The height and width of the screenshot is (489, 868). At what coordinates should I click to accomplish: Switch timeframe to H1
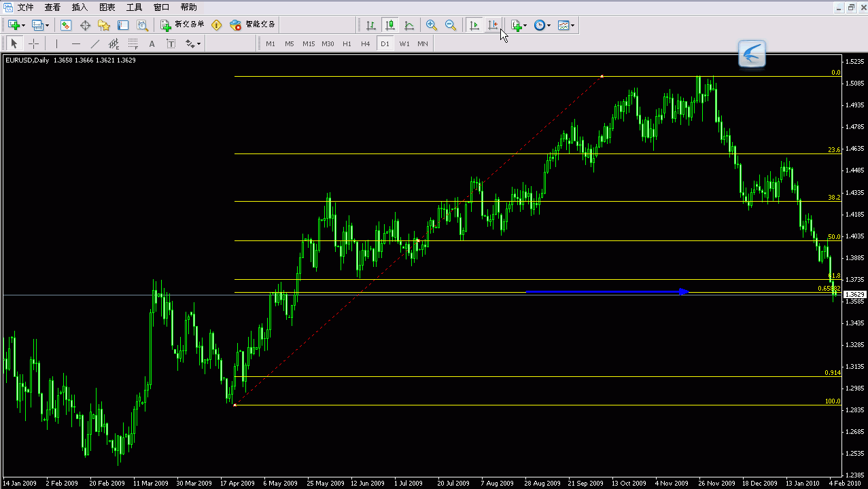pos(347,43)
